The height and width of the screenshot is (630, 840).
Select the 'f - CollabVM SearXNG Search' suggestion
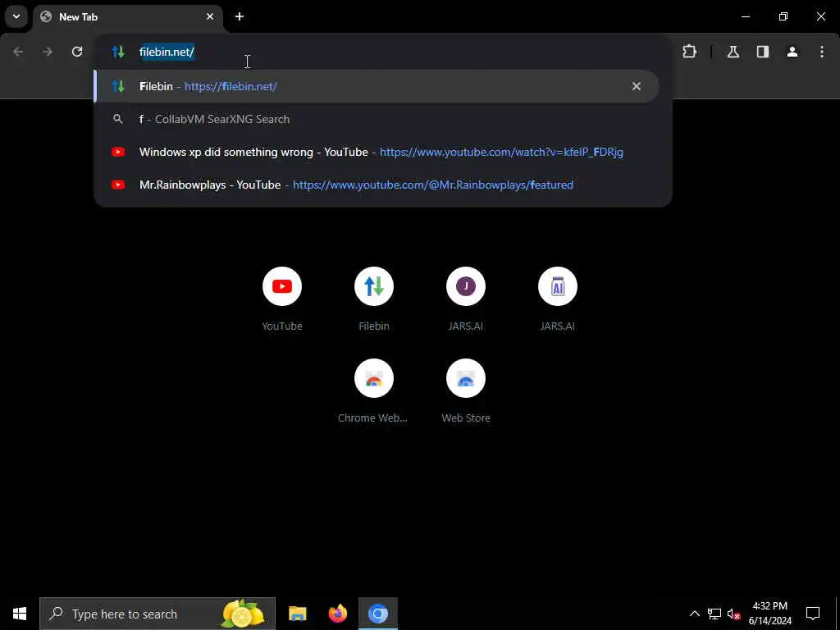click(376, 119)
